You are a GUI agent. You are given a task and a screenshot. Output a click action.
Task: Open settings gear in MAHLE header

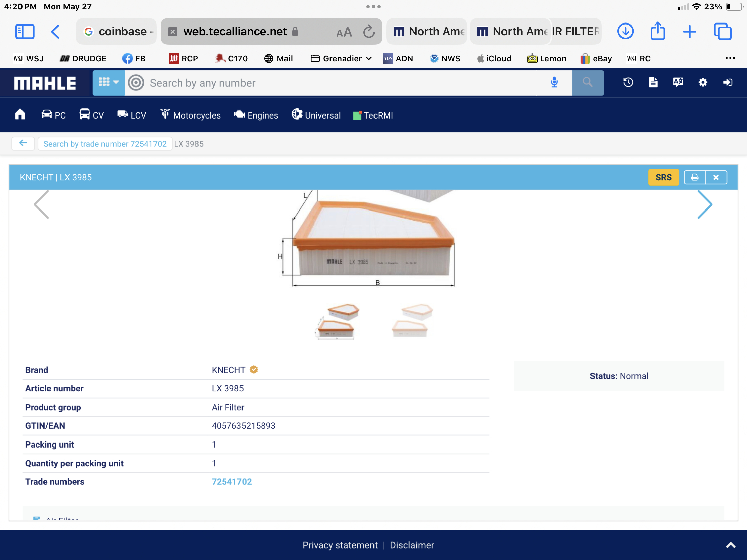703,82
